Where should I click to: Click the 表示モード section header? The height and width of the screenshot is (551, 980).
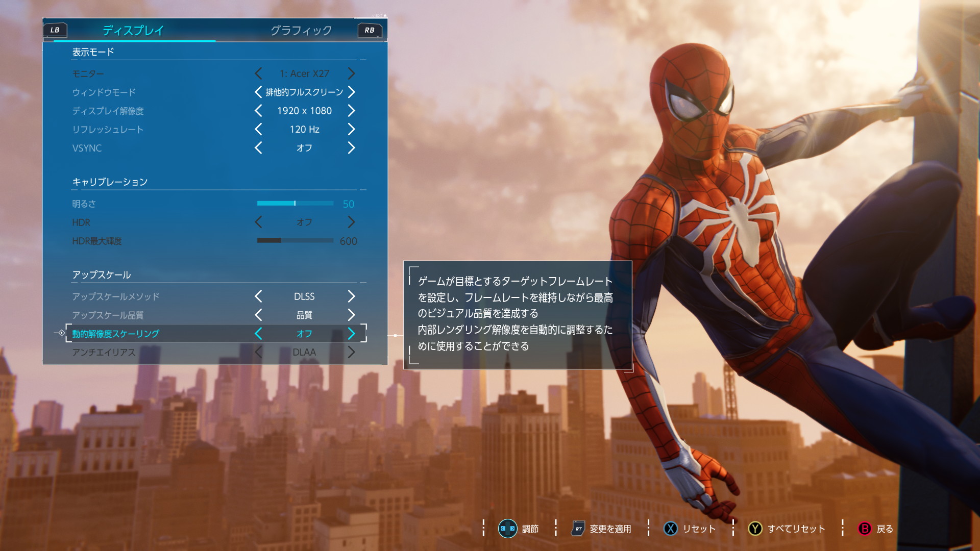(x=93, y=52)
